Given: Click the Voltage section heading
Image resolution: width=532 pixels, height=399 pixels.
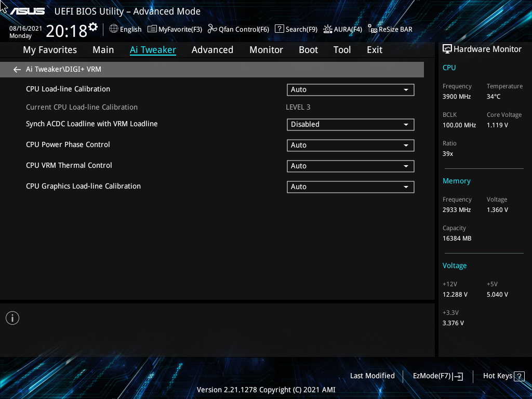Looking at the screenshot, I should pos(454,265).
